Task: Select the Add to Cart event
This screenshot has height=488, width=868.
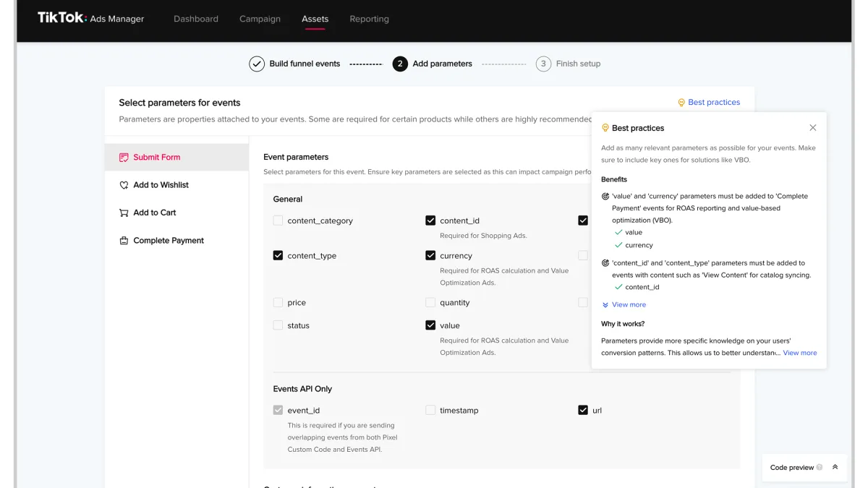Action: (176, 213)
